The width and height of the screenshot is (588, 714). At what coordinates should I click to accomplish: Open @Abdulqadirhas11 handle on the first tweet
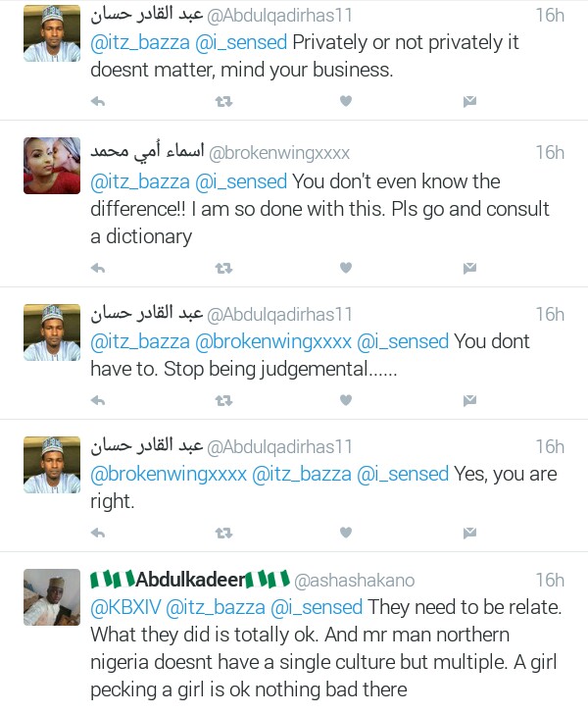coord(279,16)
